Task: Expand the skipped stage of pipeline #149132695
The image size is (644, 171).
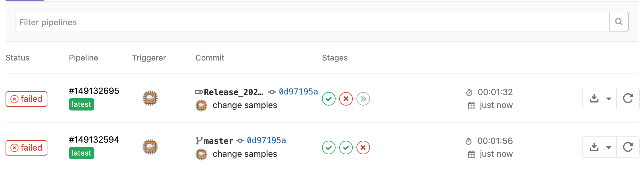Action: point(363,99)
